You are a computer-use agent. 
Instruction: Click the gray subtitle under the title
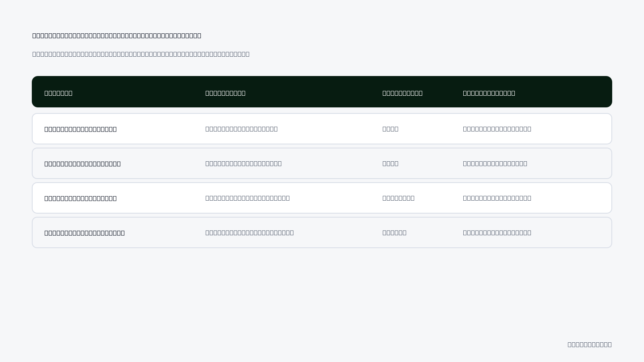[x=141, y=54]
